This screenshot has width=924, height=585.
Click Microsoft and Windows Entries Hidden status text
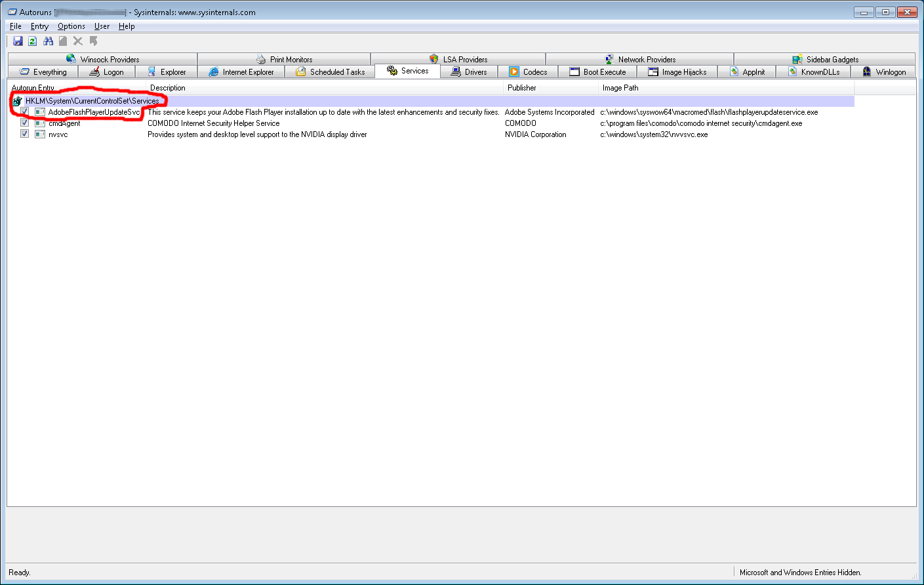tap(801, 573)
